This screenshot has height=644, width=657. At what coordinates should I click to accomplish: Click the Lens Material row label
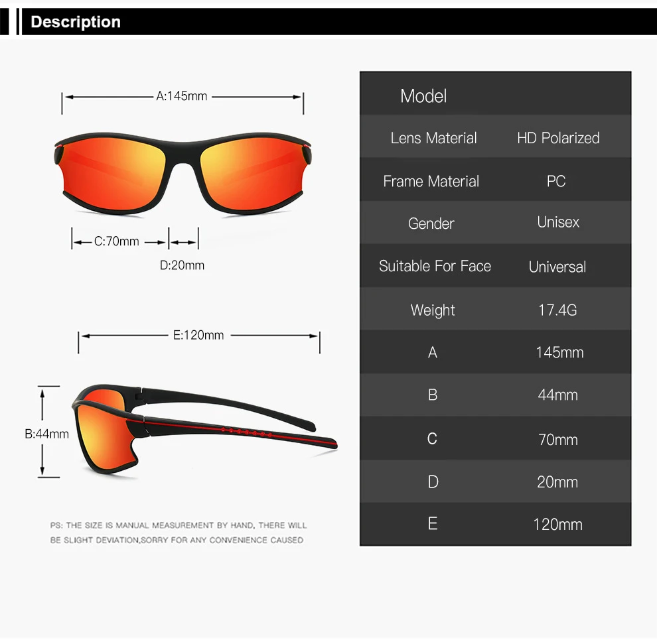tap(433, 138)
